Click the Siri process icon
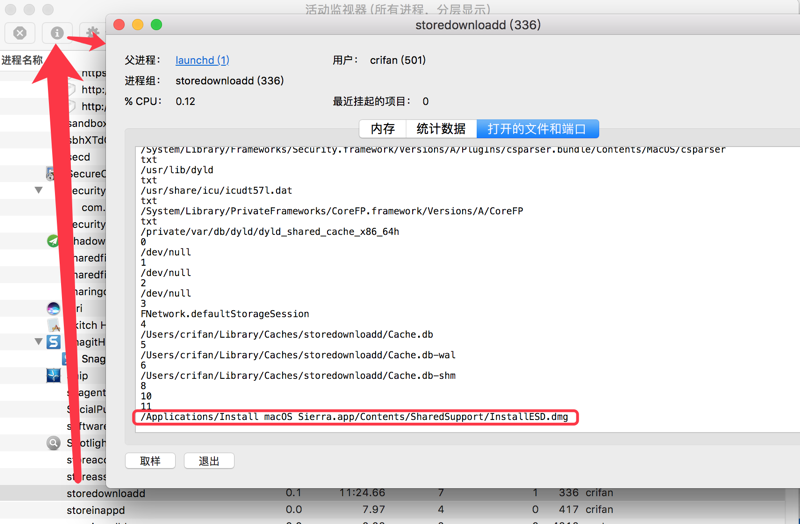 tap(53, 308)
